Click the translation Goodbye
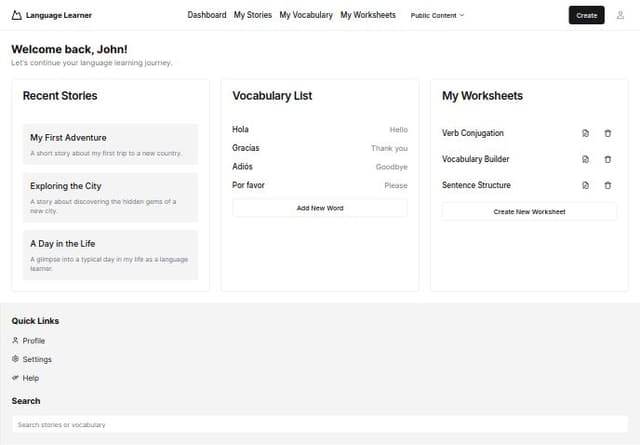 click(391, 167)
